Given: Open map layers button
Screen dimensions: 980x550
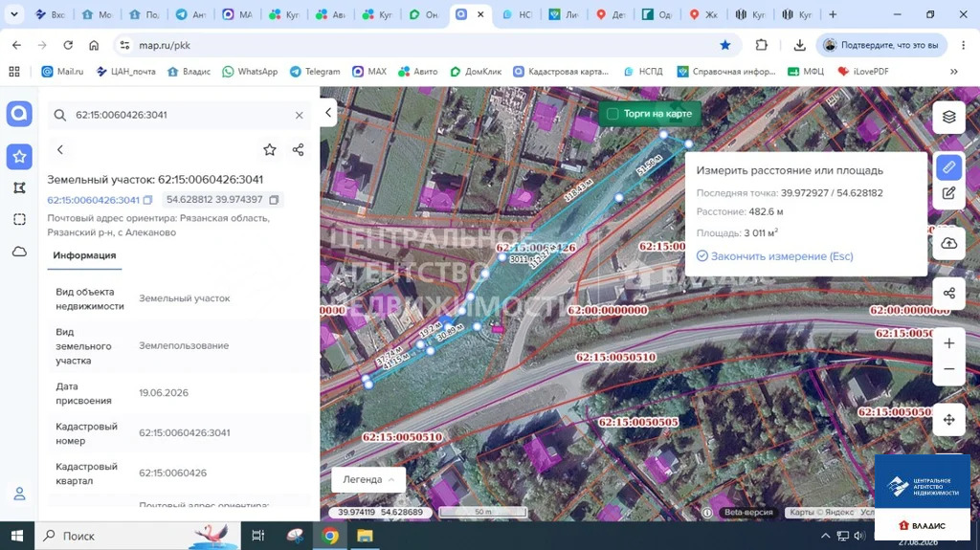Looking at the screenshot, I should (x=948, y=117).
